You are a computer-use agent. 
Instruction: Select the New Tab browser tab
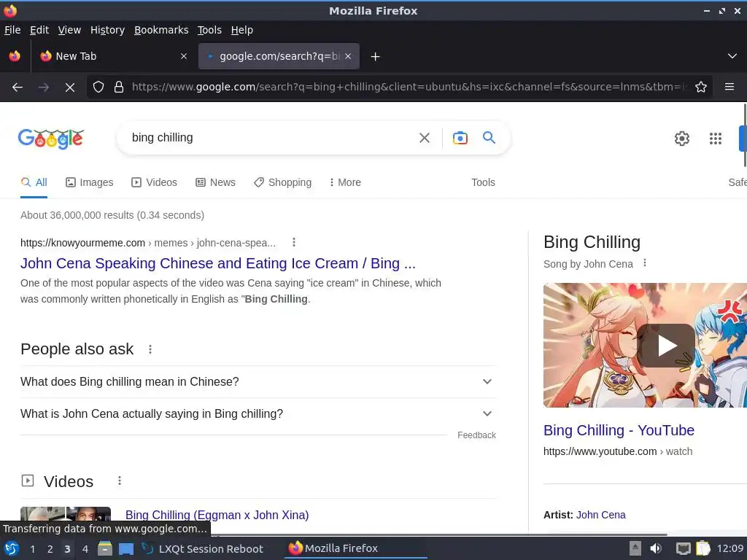pyautogui.click(x=113, y=56)
